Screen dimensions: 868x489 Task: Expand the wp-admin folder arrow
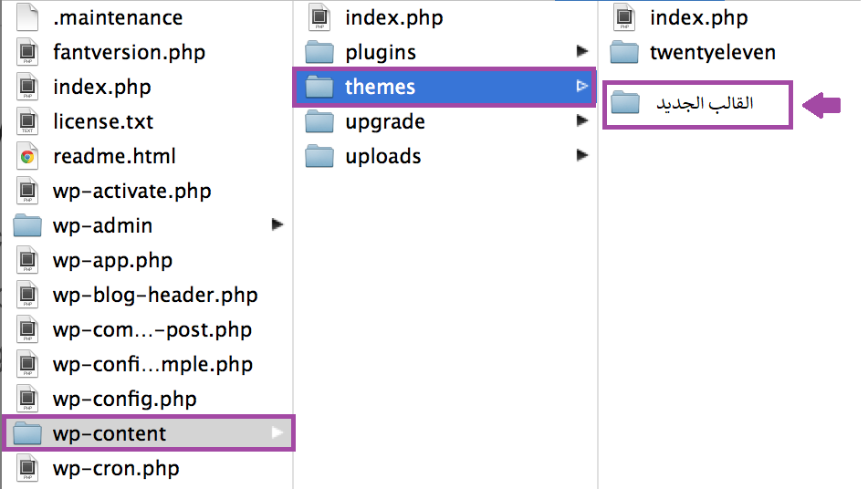[x=277, y=225]
